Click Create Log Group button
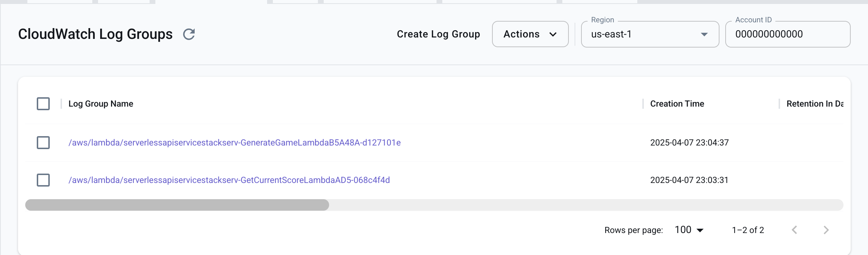Image resolution: width=868 pixels, height=255 pixels. tap(438, 34)
